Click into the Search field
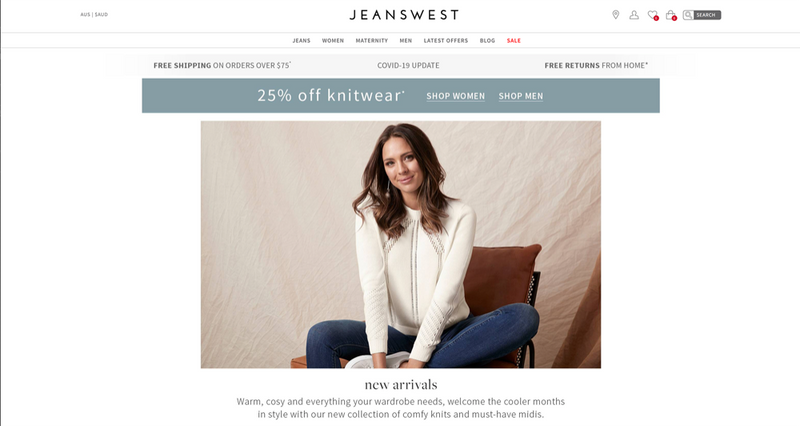Image resolution: width=800 pixels, height=426 pixels. (x=707, y=15)
